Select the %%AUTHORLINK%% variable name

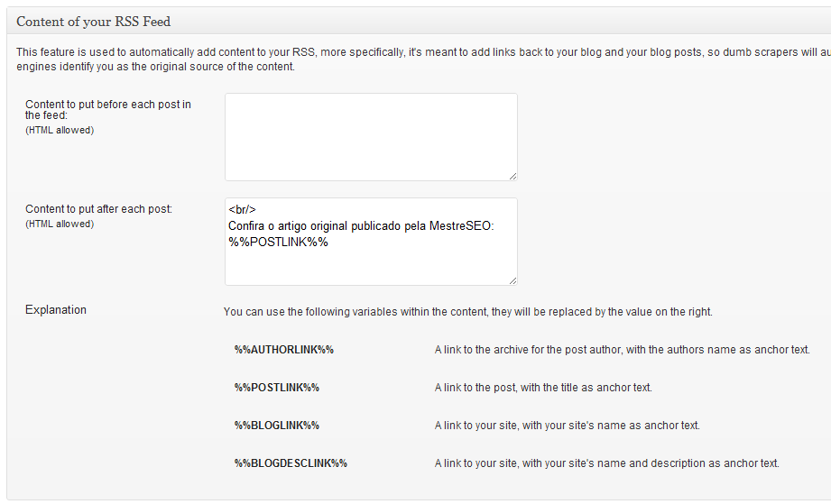point(284,350)
